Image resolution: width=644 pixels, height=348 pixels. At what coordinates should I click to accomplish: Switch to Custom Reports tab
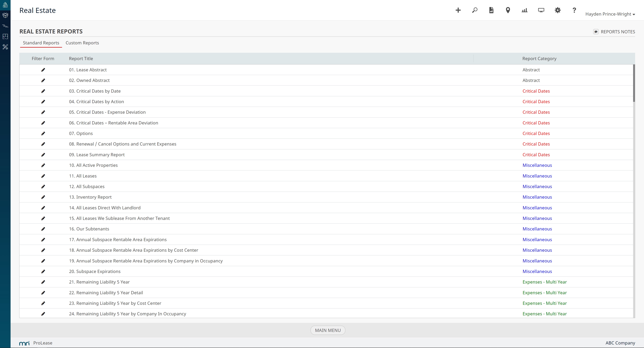[82, 43]
